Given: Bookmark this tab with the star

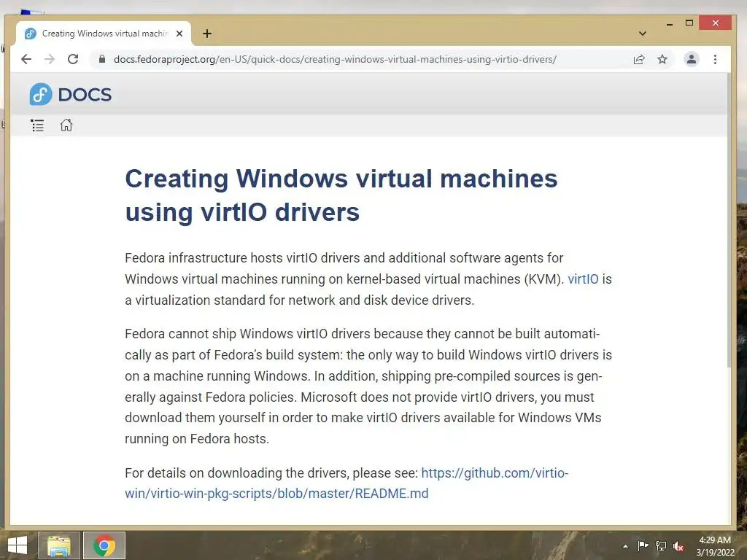Looking at the screenshot, I should pos(662,59).
